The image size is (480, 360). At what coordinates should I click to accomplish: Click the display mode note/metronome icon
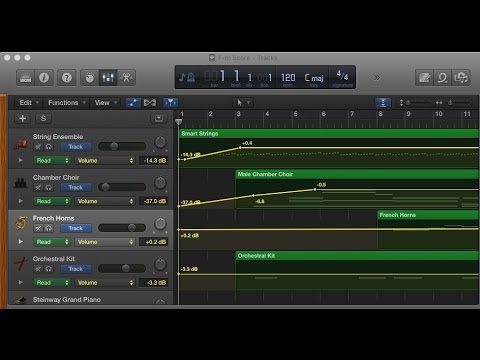click(187, 77)
